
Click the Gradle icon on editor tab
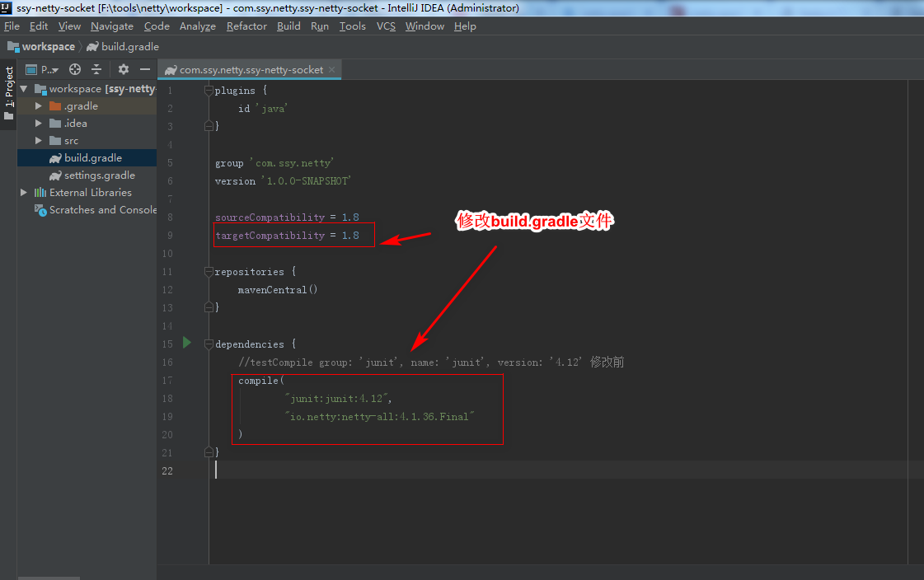(x=171, y=70)
